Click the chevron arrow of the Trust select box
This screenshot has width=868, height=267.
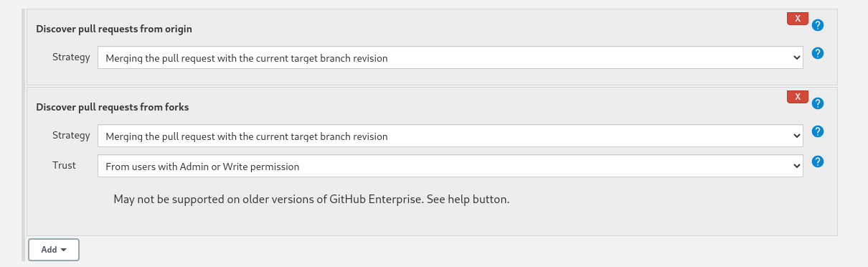(x=796, y=166)
